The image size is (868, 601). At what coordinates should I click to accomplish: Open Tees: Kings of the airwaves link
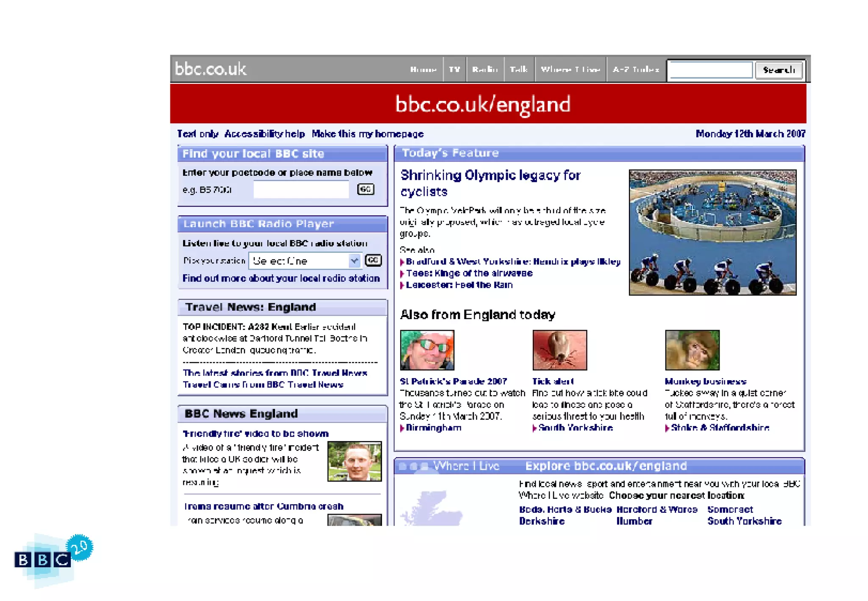pos(469,273)
